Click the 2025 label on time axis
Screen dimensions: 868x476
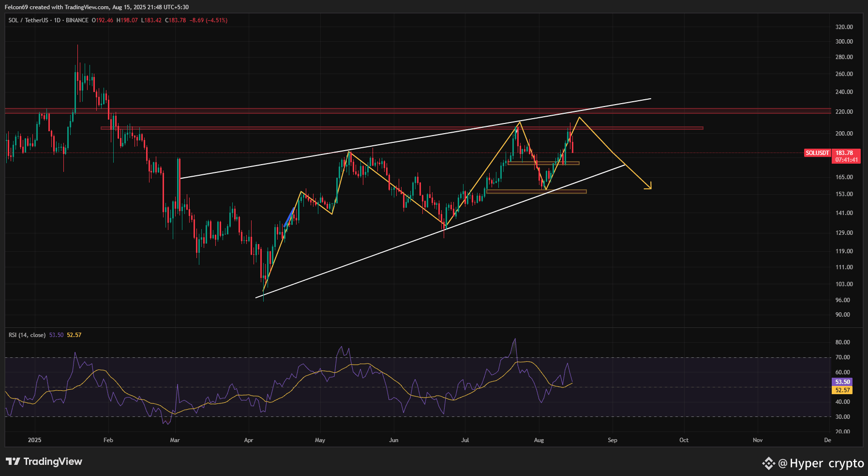[x=35, y=440]
